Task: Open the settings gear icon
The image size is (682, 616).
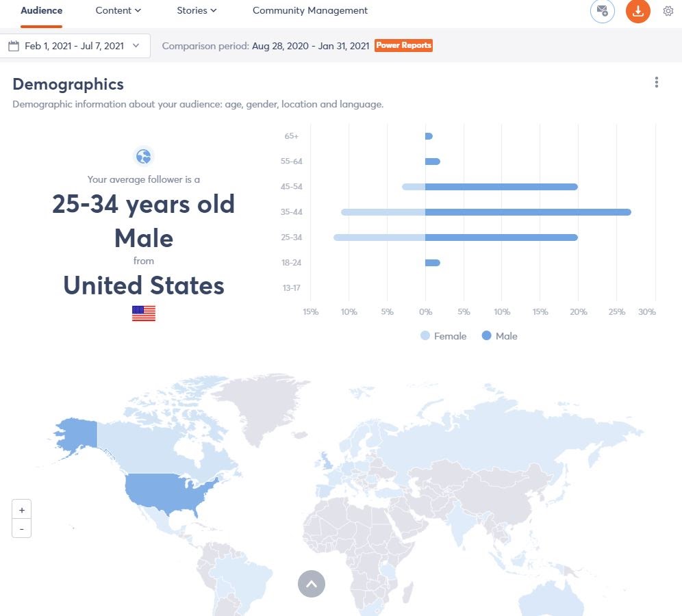Action: [668, 11]
